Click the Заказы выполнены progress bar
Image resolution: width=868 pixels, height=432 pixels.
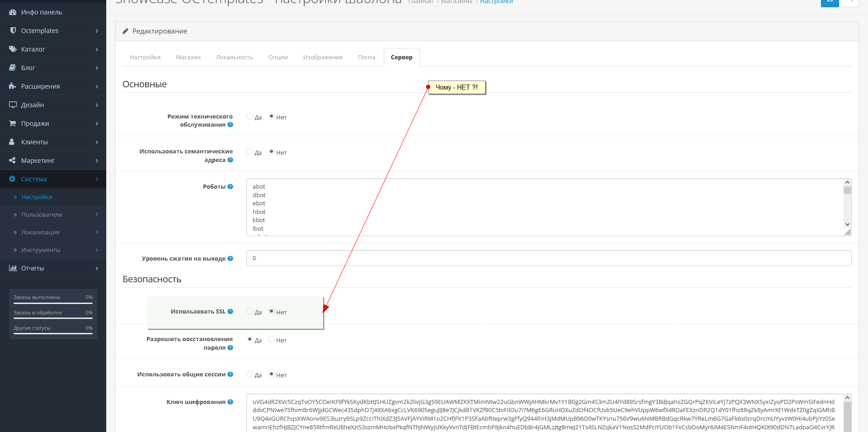coord(53,303)
